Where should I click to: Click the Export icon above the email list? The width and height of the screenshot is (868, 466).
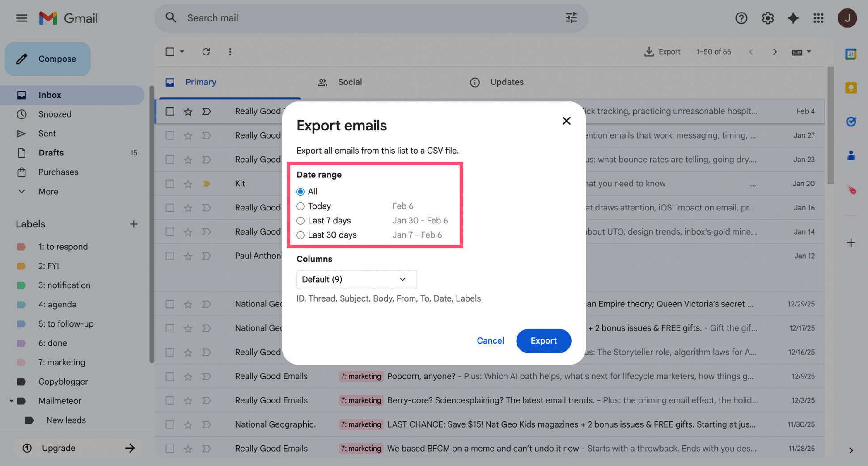pos(649,51)
